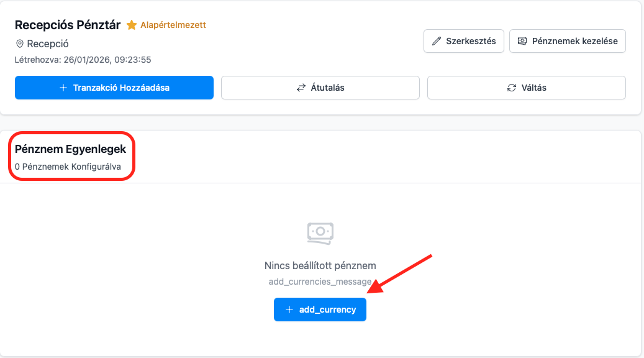The image size is (644, 358).
Task: Click the Pénznem Egyenlegek heading
Action: (x=70, y=149)
